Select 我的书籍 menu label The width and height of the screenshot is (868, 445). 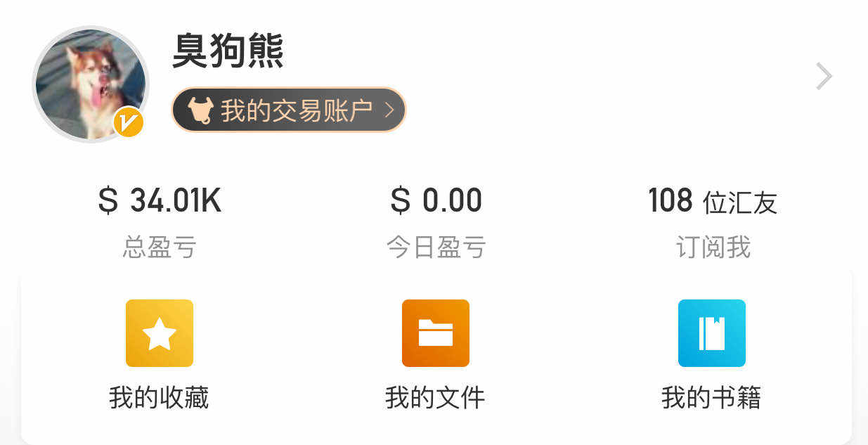coord(711,398)
